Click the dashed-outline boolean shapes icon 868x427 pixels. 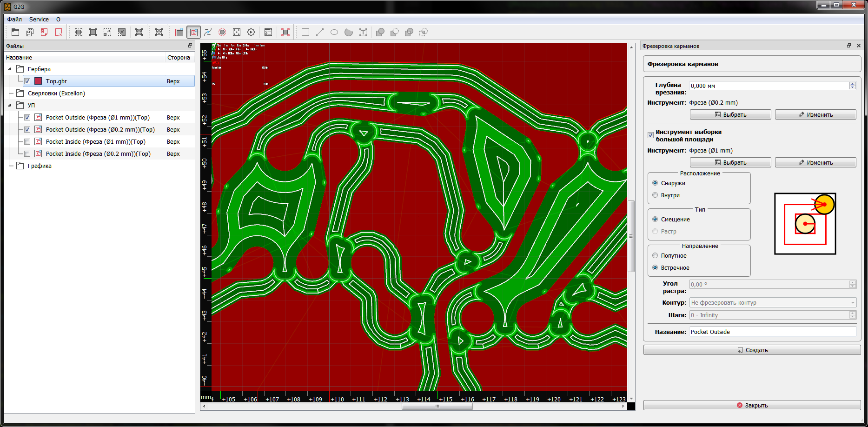(x=424, y=32)
